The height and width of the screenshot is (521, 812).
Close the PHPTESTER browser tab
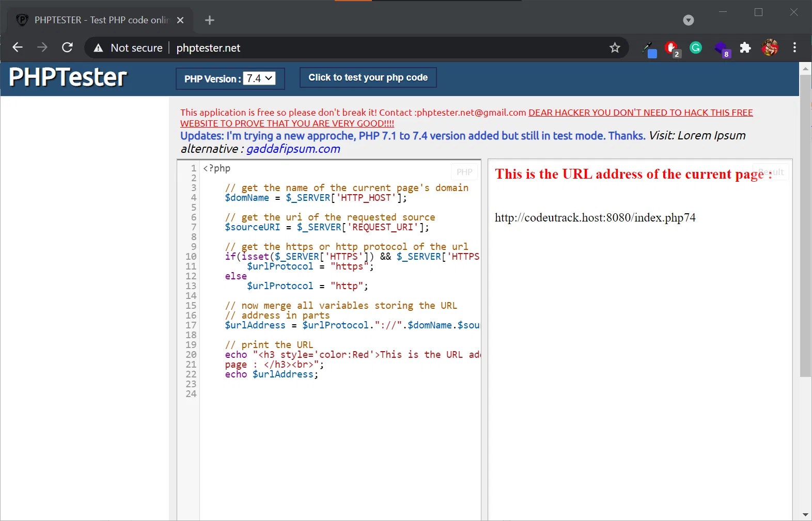[x=180, y=20]
